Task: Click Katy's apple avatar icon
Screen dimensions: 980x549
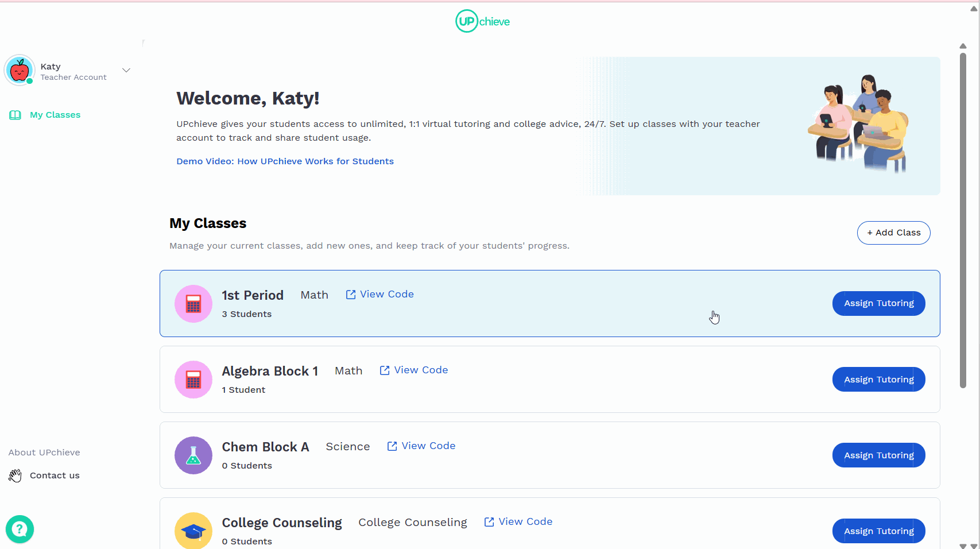Action: (x=20, y=71)
